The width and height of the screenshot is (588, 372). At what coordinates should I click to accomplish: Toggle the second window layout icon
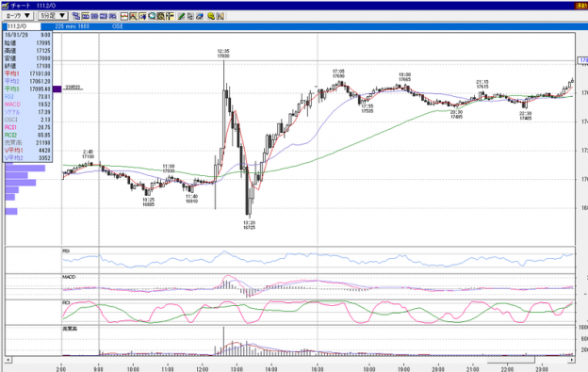pos(94,16)
